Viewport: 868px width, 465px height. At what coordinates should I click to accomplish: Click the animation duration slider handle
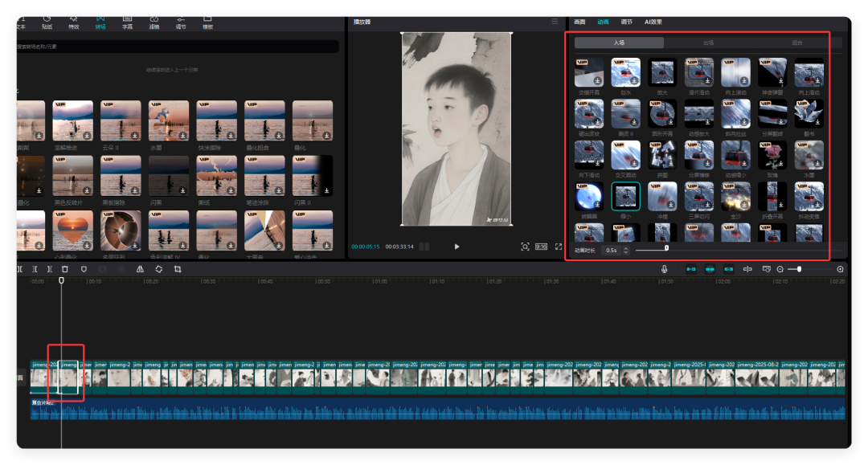[x=666, y=248]
